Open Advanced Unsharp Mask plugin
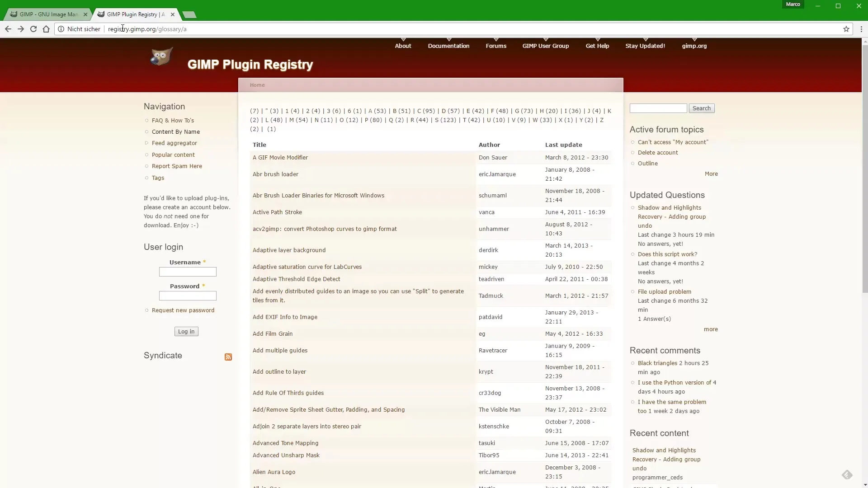 [x=286, y=455]
